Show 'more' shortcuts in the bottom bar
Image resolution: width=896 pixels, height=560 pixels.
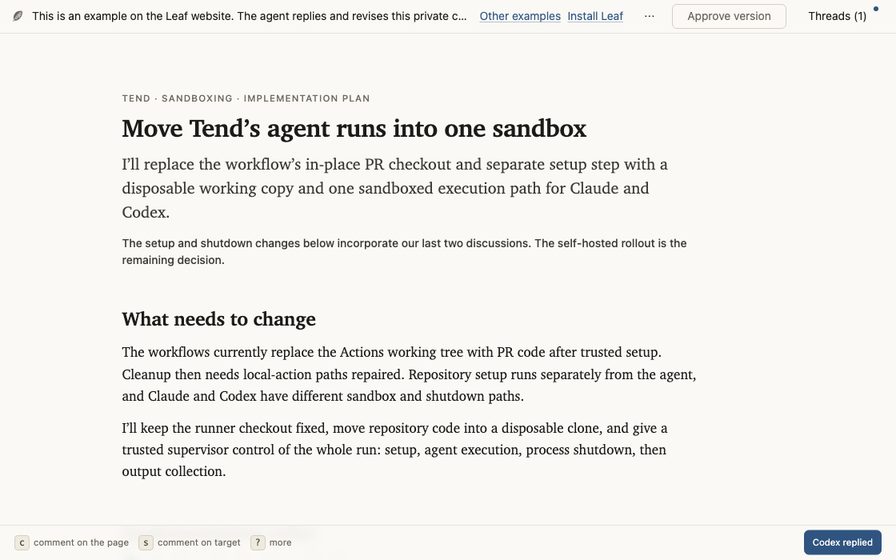280,542
